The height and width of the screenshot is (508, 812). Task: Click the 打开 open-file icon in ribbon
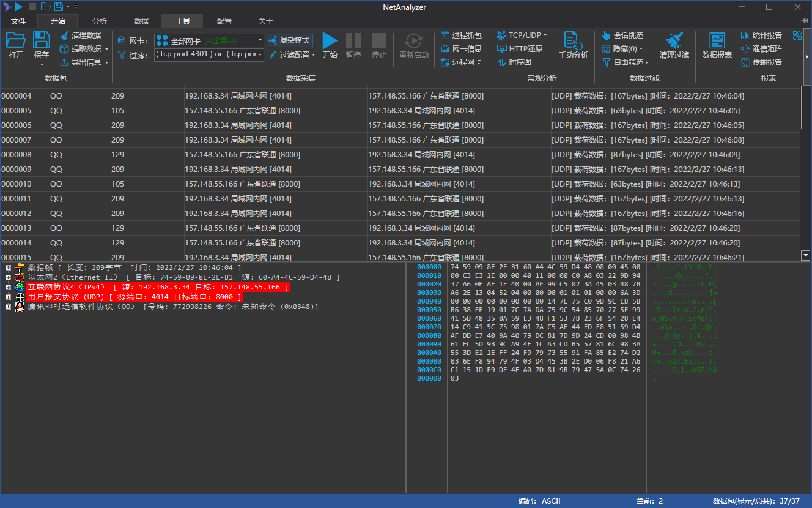(x=16, y=41)
